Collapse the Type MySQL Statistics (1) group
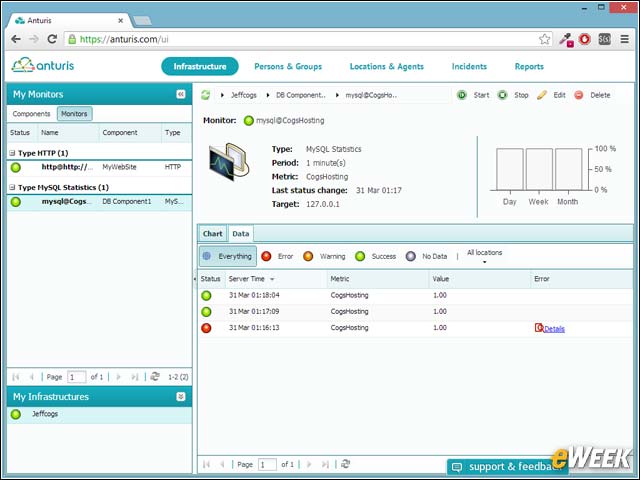 [12, 187]
